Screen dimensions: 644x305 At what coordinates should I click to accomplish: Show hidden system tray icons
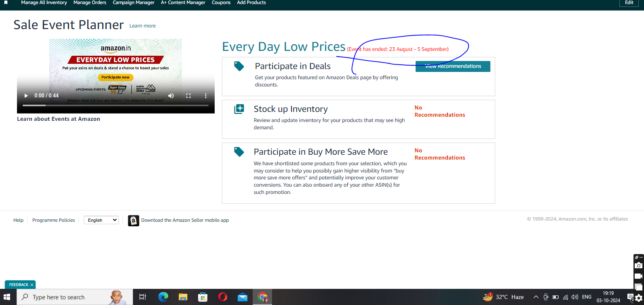click(536, 297)
